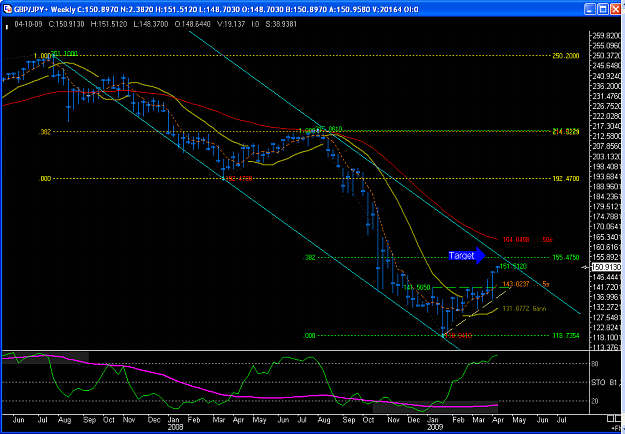Click the 155.4750 target level label

tap(566, 257)
